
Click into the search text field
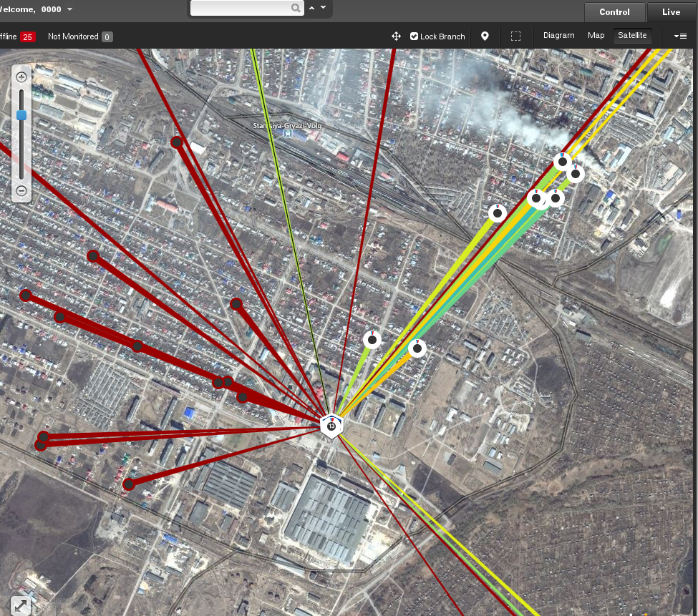click(241, 8)
